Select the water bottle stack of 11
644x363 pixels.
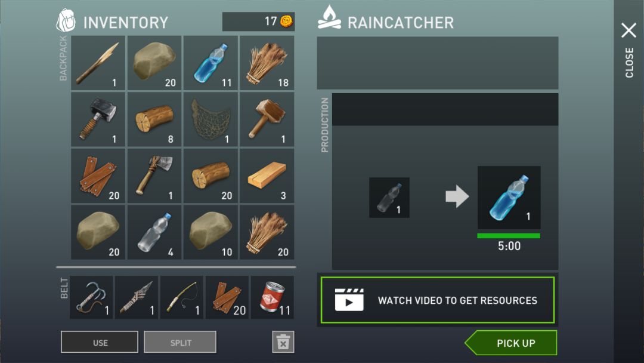pyautogui.click(x=210, y=63)
